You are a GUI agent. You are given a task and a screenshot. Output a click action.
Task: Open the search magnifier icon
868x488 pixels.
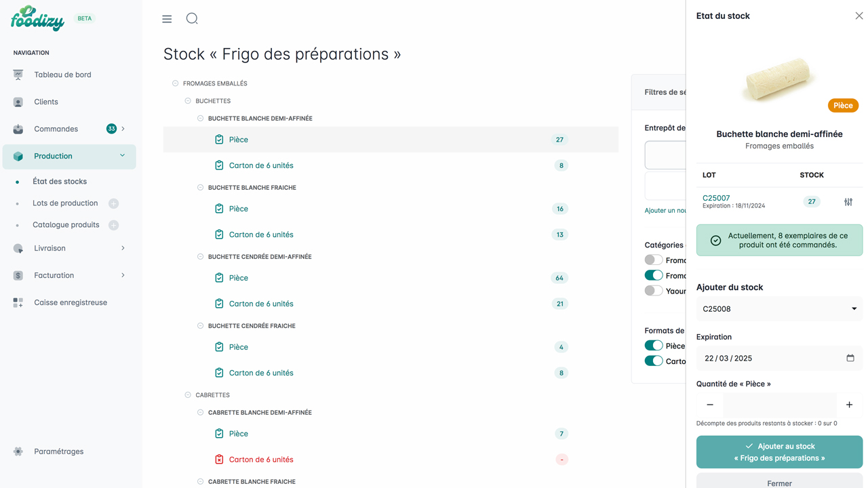pos(192,18)
